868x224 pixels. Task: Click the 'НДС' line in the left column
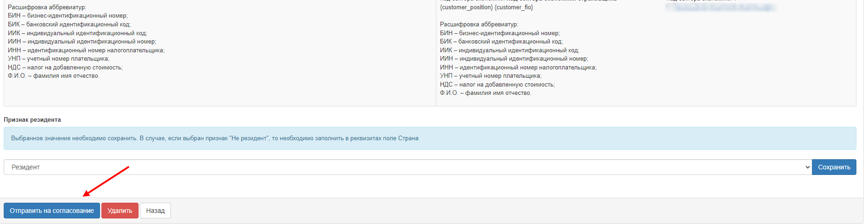pyautogui.click(x=65, y=68)
